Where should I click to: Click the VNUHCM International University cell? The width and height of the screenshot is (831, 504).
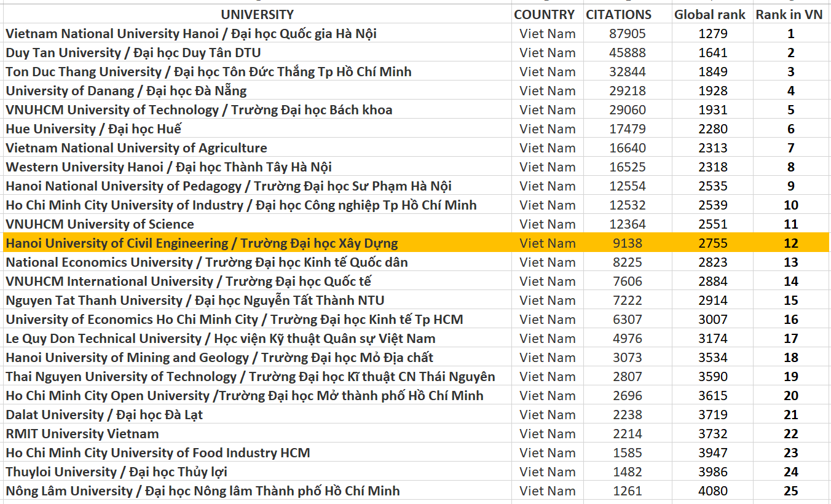click(257, 281)
